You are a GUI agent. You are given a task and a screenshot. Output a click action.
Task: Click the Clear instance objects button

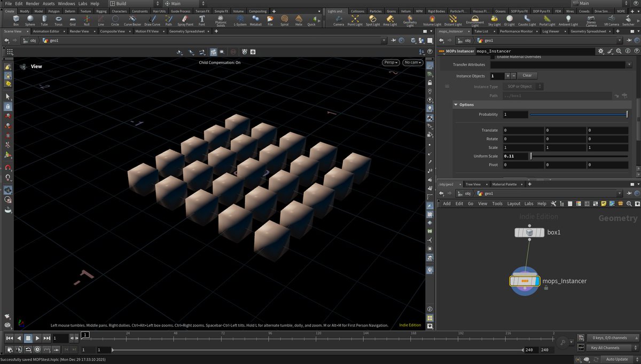[x=527, y=76]
